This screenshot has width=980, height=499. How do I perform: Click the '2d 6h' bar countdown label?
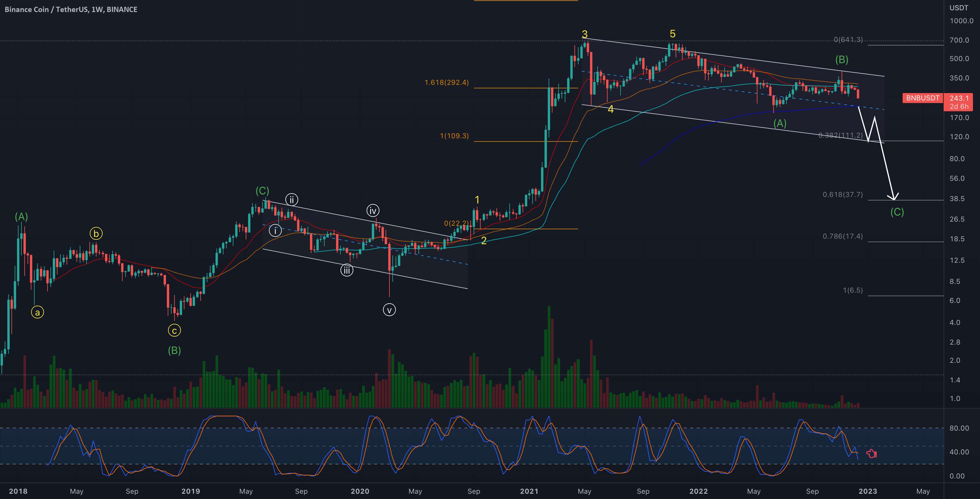tap(959, 106)
